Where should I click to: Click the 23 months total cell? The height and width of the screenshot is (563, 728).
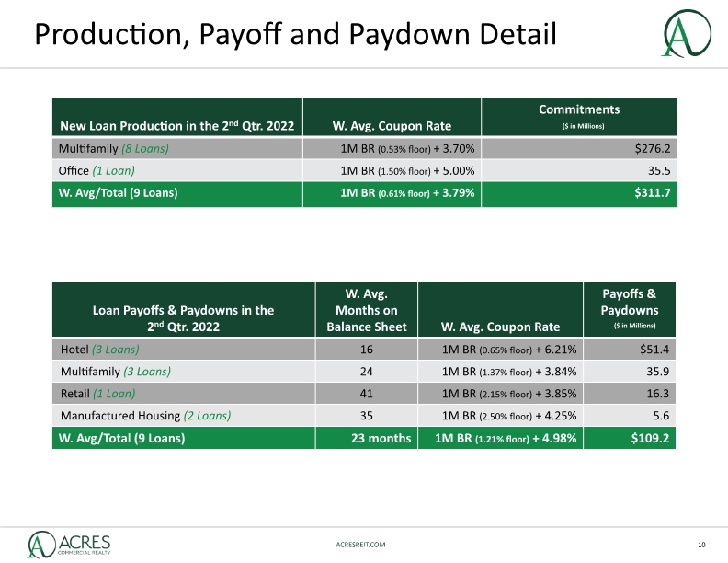pyautogui.click(x=367, y=438)
